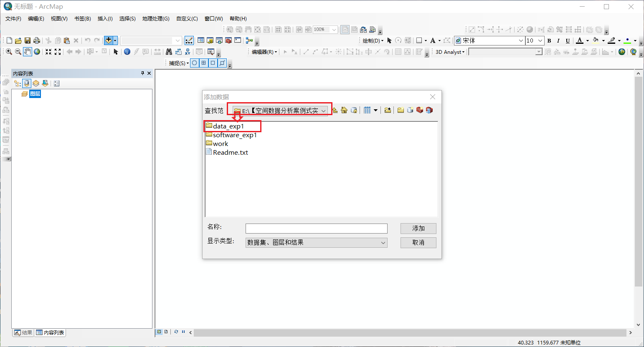644x347 pixels.
Task: Open the Edit menu
Action: [36, 19]
